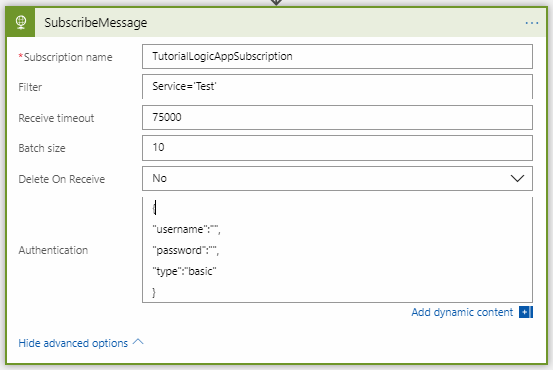Screen dimensions: 553x370
Task: Select the Receive timeout field showing 75000
Action: 337,117
